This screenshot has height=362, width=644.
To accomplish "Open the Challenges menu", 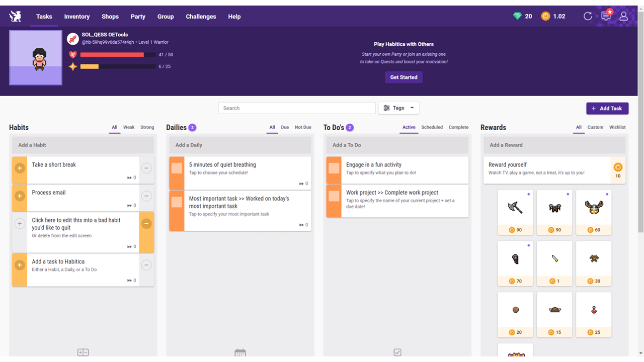I will tap(201, 17).
